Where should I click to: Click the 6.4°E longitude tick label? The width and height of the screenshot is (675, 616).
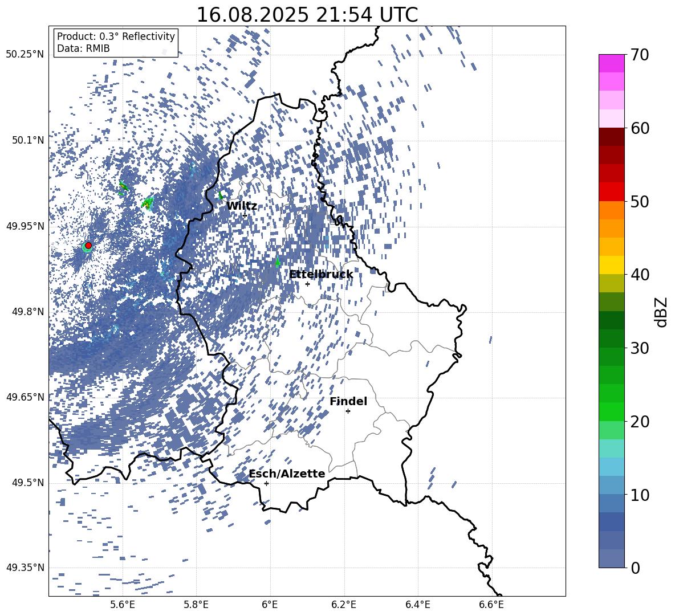pos(417,605)
